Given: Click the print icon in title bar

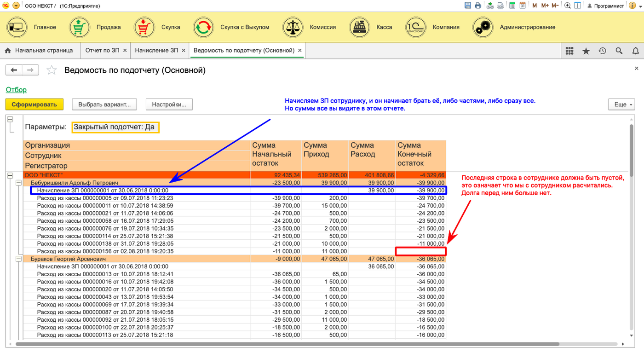Looking at the screenshot, I should [478, 6].
